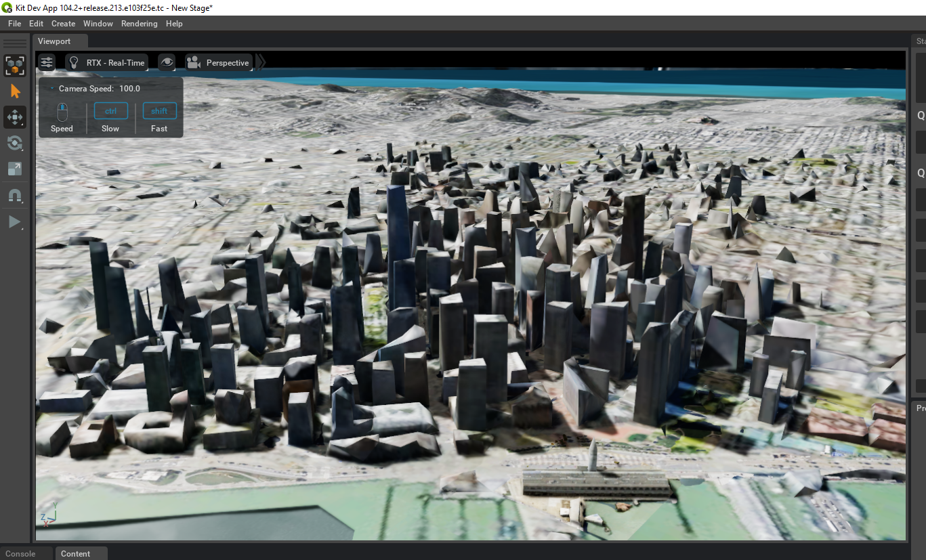926x560 pixels.
Task: Click the lightbulb icon next to RTX - Real-Time
Action: point(74,62)
